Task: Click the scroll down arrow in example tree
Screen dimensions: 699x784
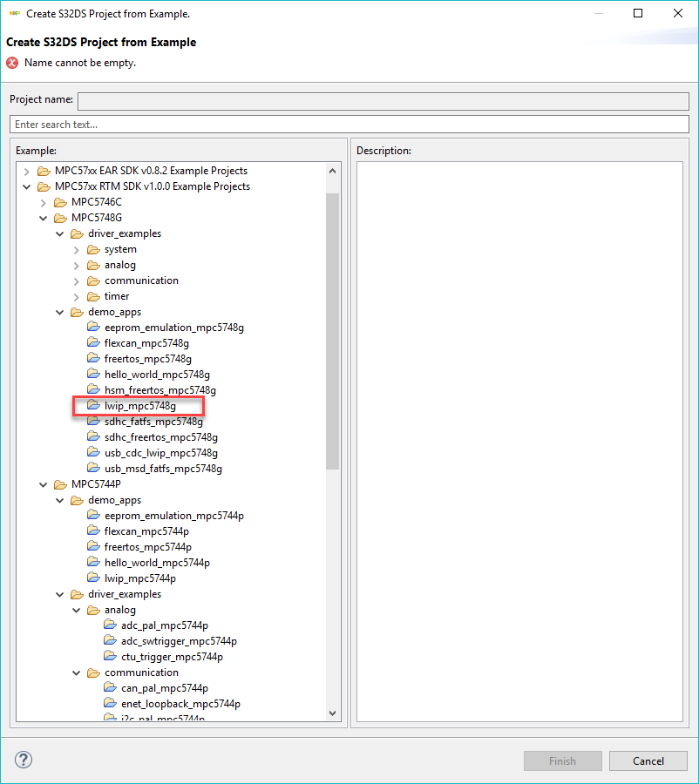Action: [x=332, y=713]
